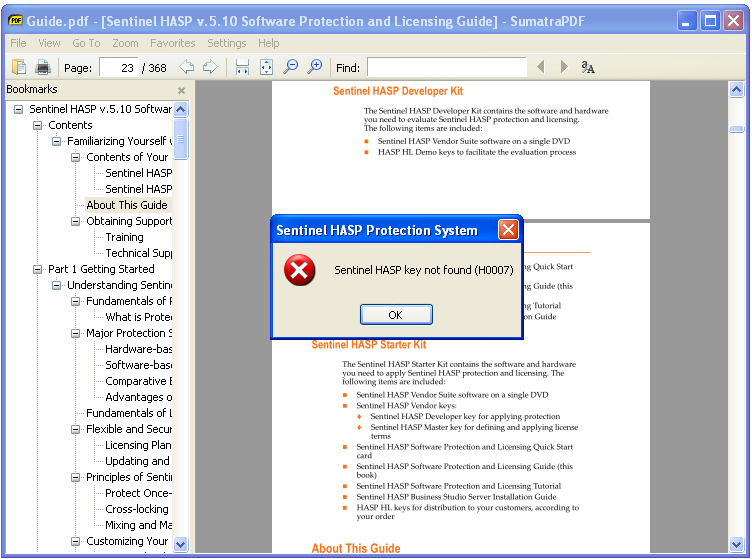Select the Fit Width icon
The width and height of the screenshot is (752, 559).
point(242,67)
